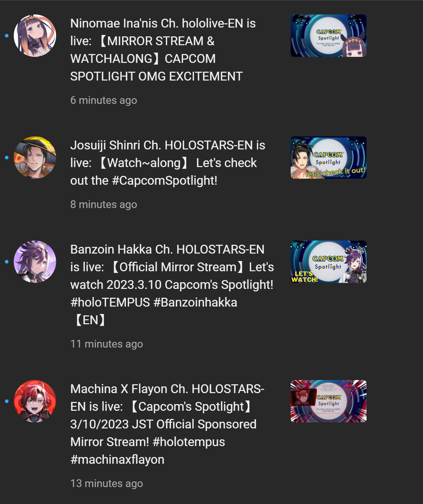Viewport: 423px width, 504px height.
Task: Click unread dot beside Josuiji Shinri notification
Action: click(7, 158)
